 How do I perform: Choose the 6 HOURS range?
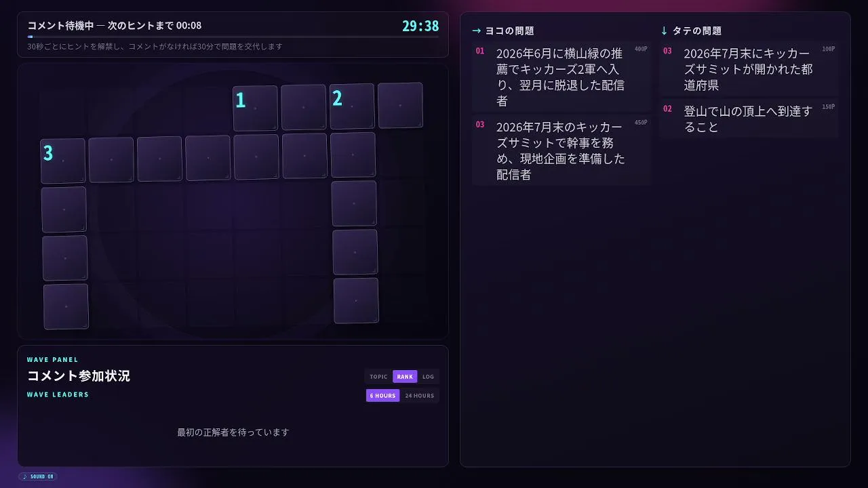pos(383,396)
